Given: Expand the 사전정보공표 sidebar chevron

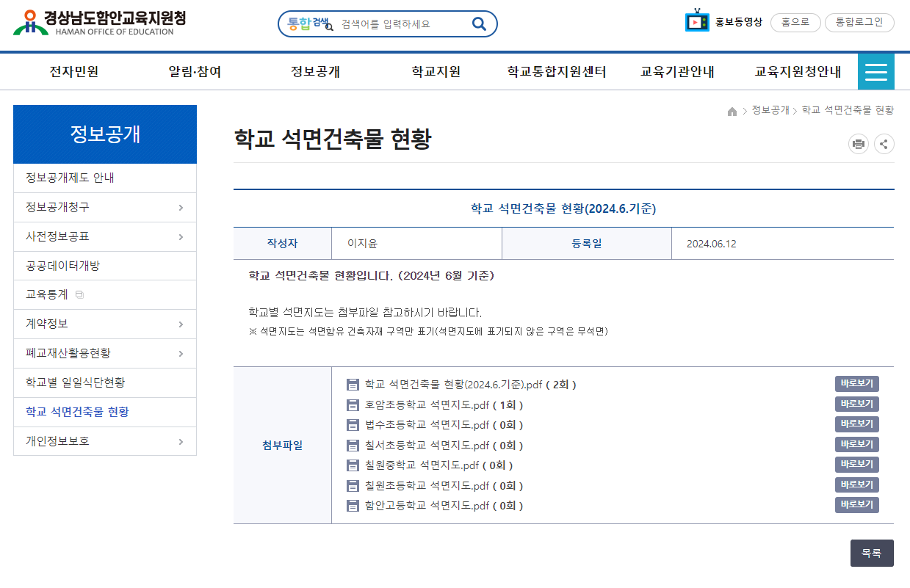Looking at the screenshot, I should point(181,237).
